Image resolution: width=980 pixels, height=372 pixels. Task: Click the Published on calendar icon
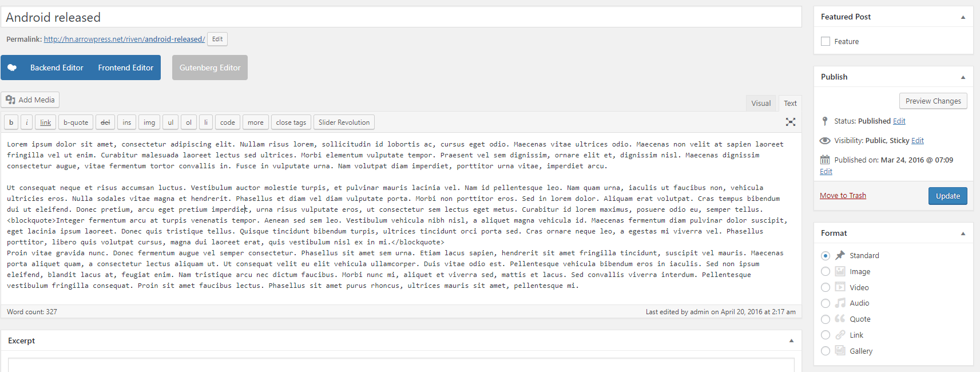(x=825, y=160)
